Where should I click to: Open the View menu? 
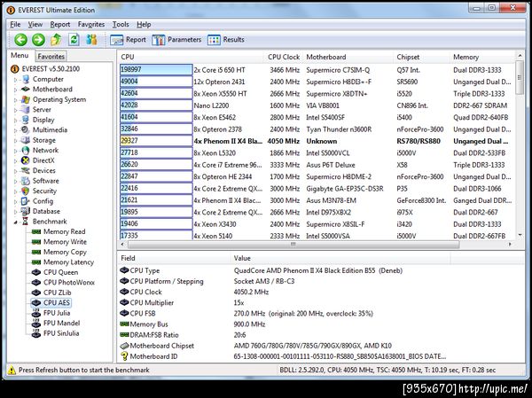[35, 25]
